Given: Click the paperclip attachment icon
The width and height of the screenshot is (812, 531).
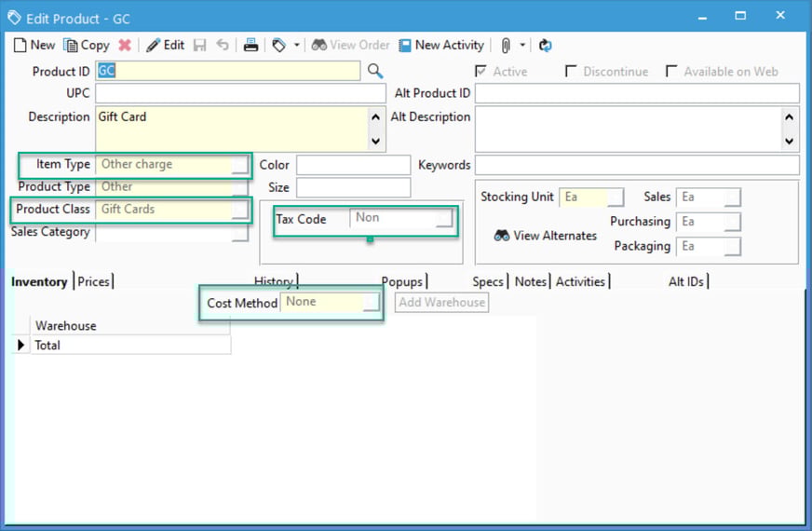Looking at the screenshot, I should (x=506, y=45).
